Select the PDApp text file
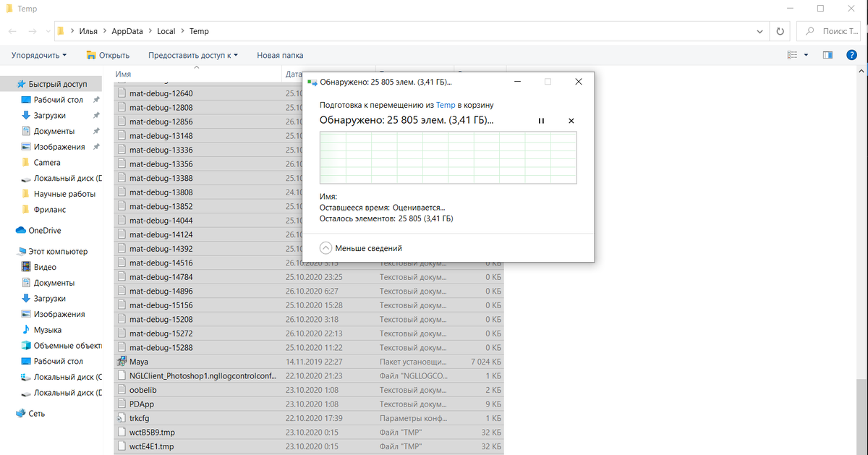868x455 pixels. (309, 404)
